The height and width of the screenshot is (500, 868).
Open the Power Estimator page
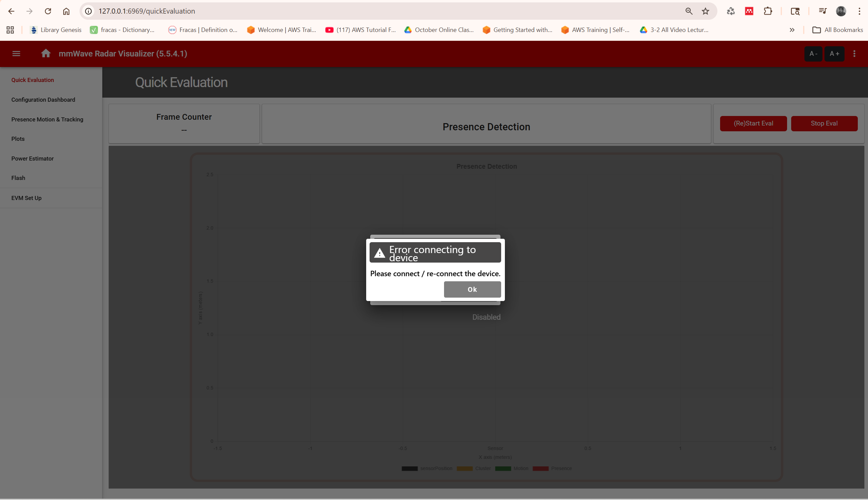point(33,158)
